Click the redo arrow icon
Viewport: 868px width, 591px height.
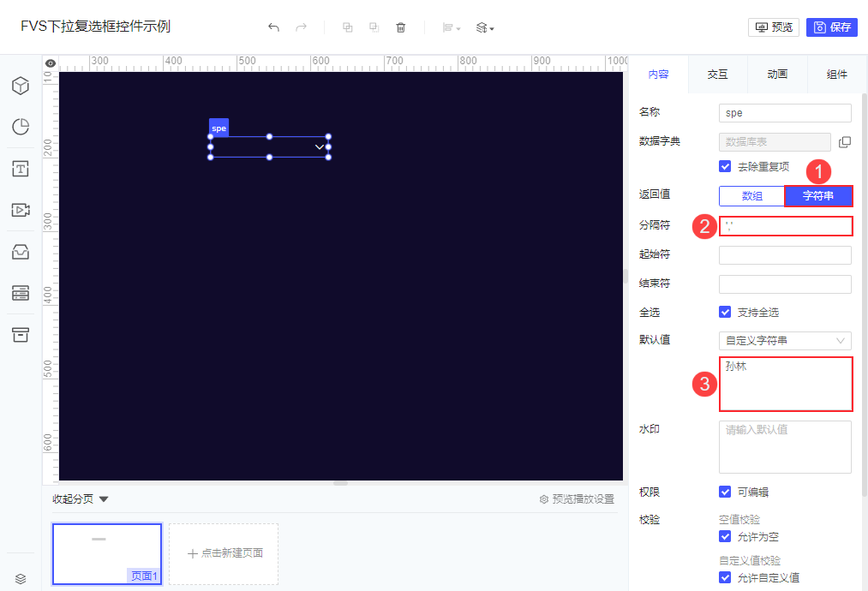(301, 27)
